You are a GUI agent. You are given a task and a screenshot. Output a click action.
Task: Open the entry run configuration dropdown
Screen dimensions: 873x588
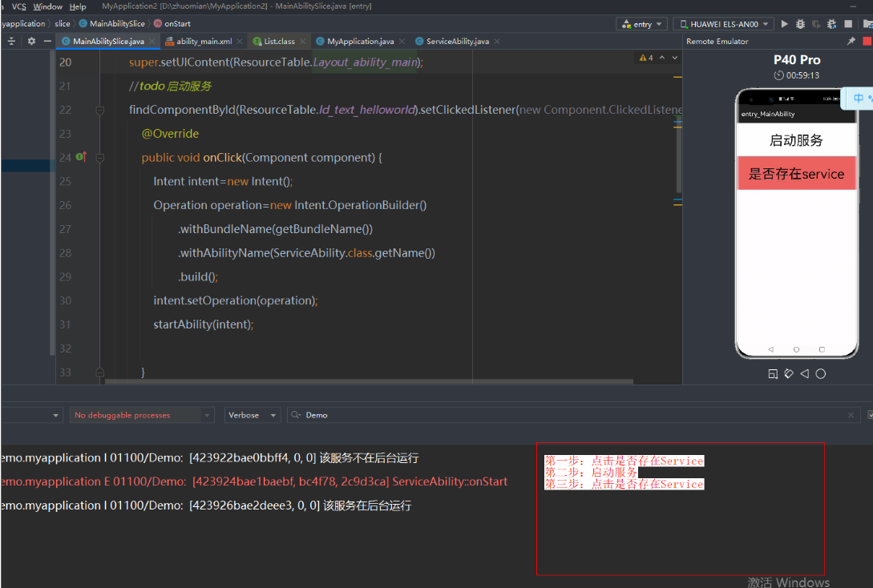[641, 24]
